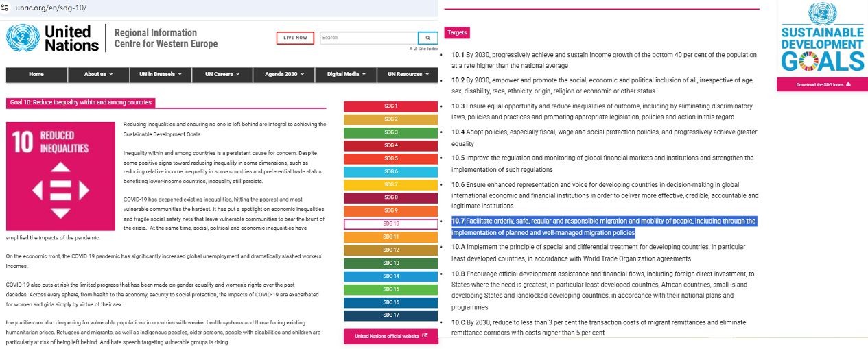Viewport: 868px width, 349px height.
Task: Click external link icon on official website button
Action: [425, 336]
